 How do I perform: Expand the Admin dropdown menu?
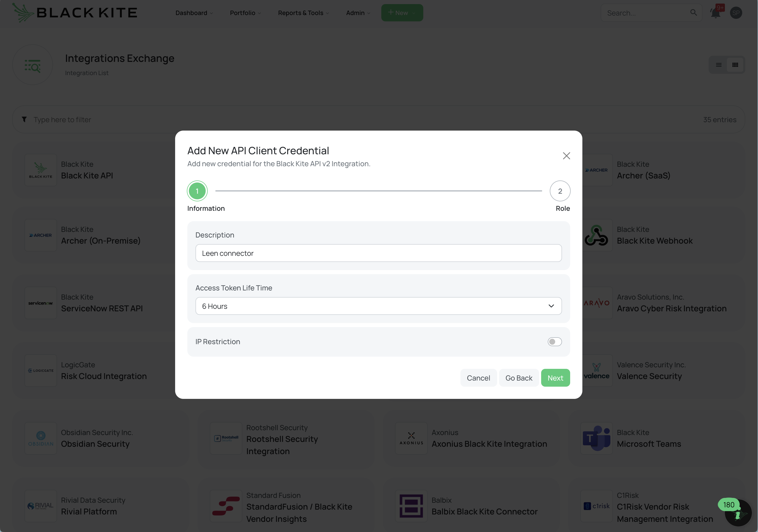click(358, 13)
